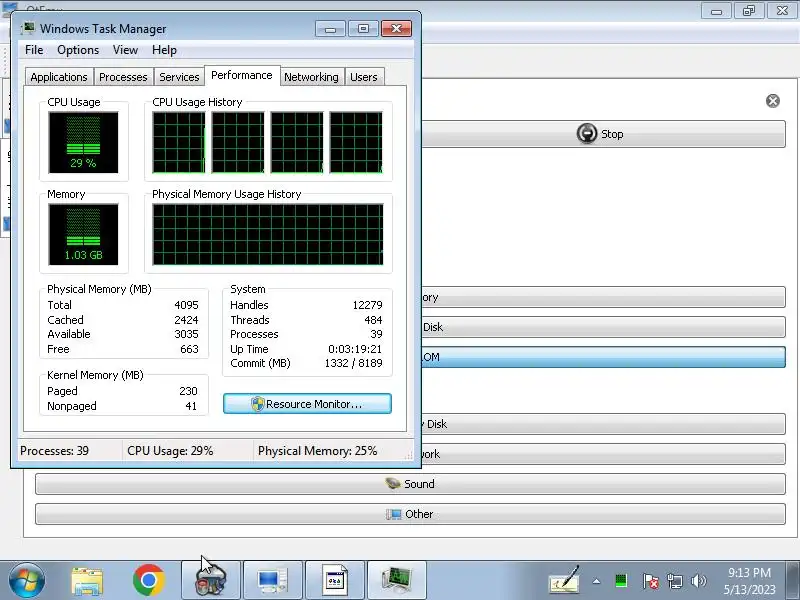Click the first CPU Usage History graph
The height and width of the screenshot is (600, 800).
click(179, 142)
